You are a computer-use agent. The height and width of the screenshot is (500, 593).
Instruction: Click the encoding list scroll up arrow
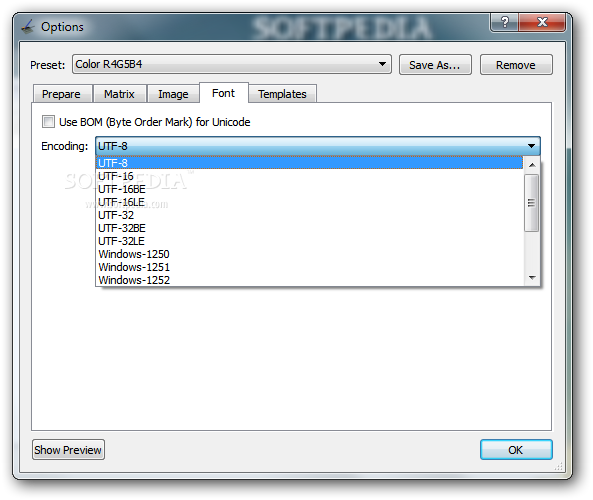pyautogui.click(x=532, y=165)
